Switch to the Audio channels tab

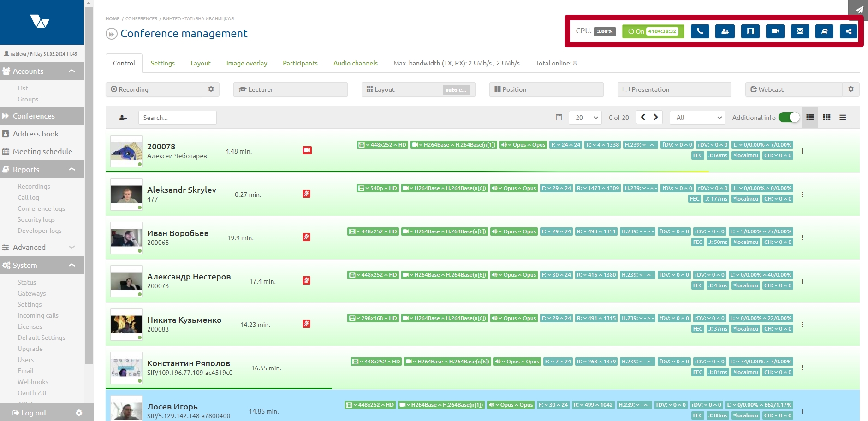click(x=355, y=63)
